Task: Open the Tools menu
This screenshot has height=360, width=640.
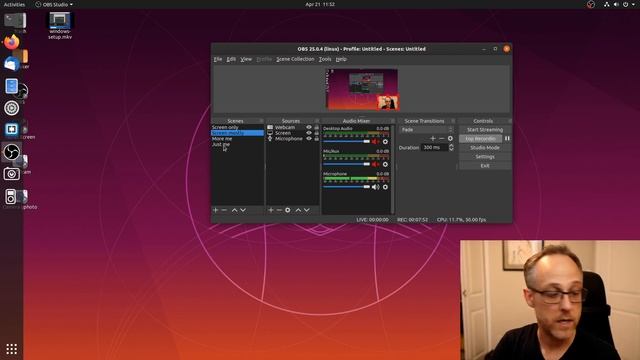Action: 325,59
